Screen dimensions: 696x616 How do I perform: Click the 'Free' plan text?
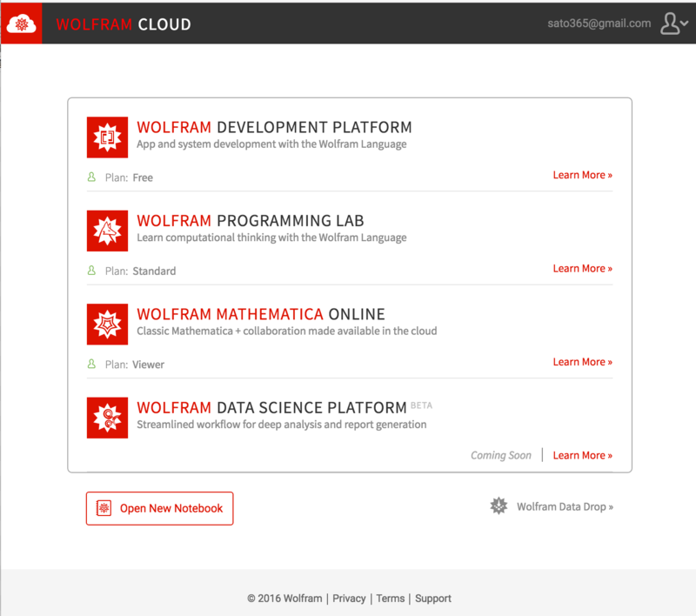click(143, 177)
